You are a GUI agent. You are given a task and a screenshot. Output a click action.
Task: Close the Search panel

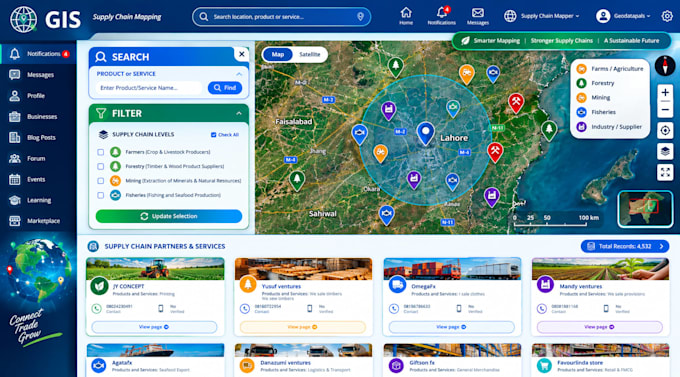[242, 54]
